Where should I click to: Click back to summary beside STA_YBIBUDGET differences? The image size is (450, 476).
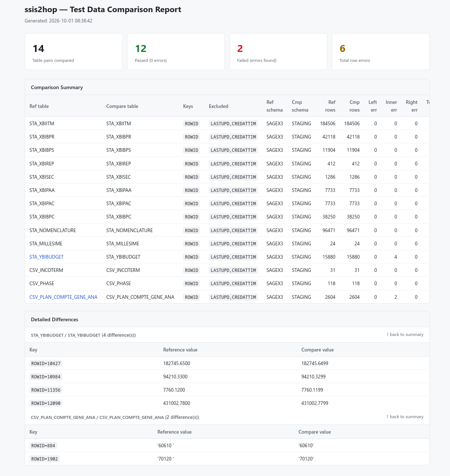405,335
